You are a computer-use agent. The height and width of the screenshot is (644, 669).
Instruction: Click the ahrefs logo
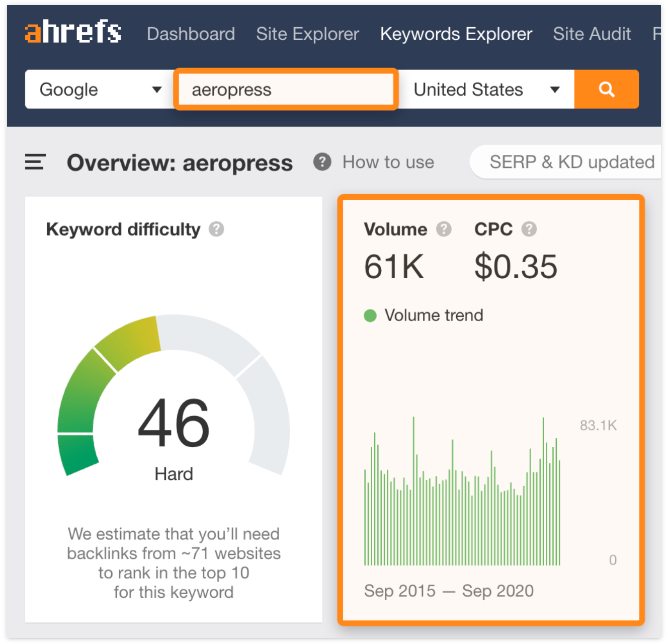point(73,33)
